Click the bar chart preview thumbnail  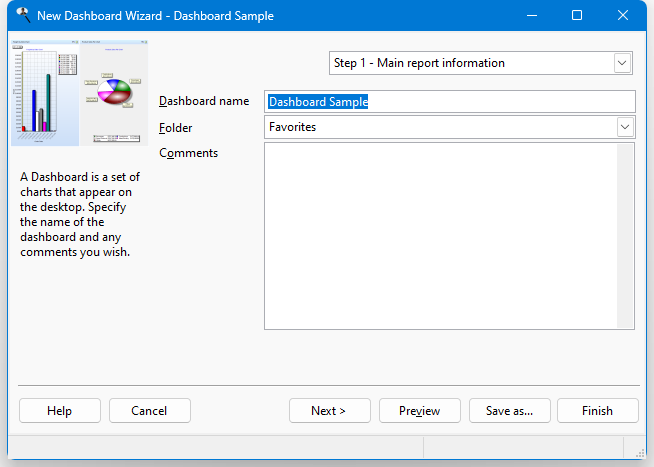click(x=45, y=93)
